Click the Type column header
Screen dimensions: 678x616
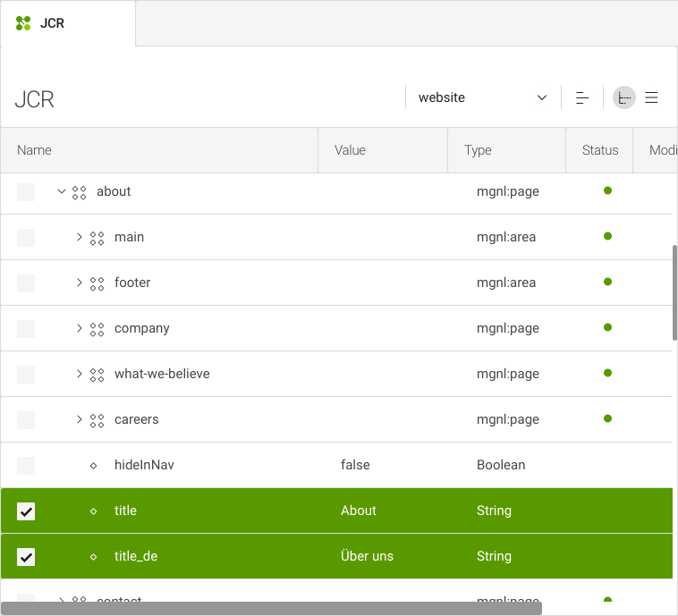[x=506, y=150]
